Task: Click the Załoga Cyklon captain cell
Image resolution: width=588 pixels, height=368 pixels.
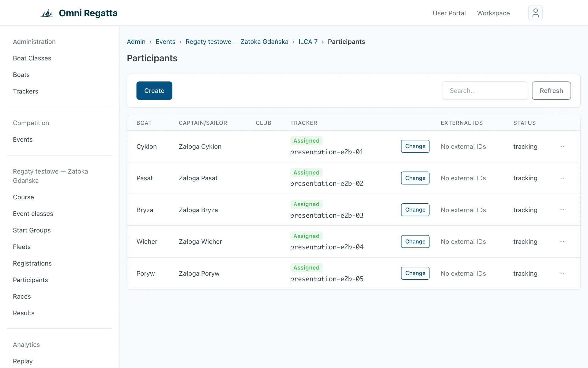Action: (x=200, y=147)
